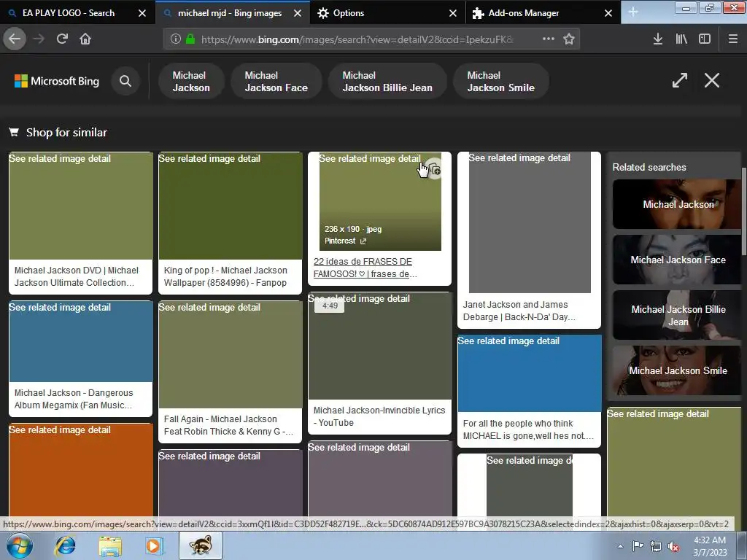Show hidden system tray icons arrow
The height and width of the screenshot is (560, 747).
(x=620, y=546)
